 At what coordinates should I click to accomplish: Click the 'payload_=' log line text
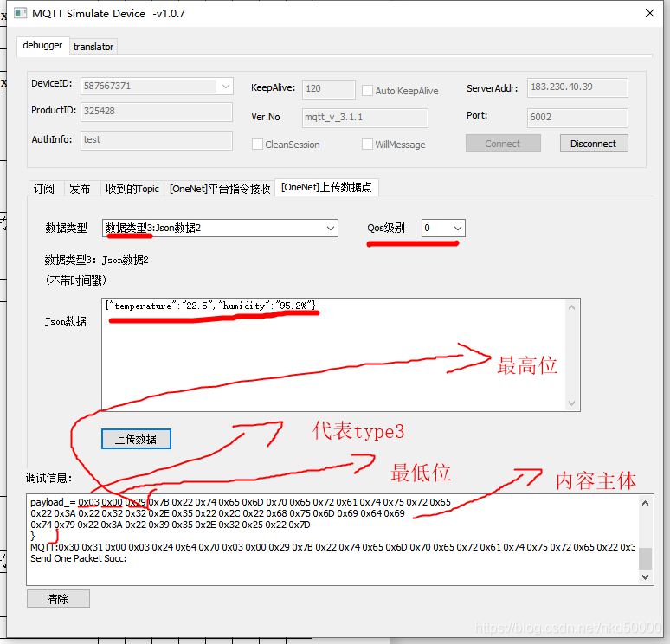click(241, 502)
